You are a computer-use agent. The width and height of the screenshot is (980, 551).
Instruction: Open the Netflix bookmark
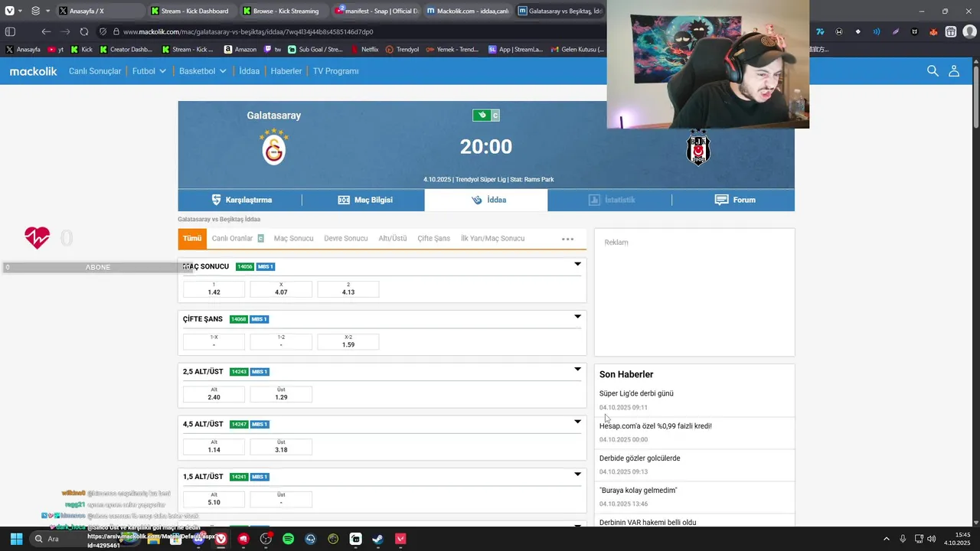pyautogui.click(x=364, y=49)
